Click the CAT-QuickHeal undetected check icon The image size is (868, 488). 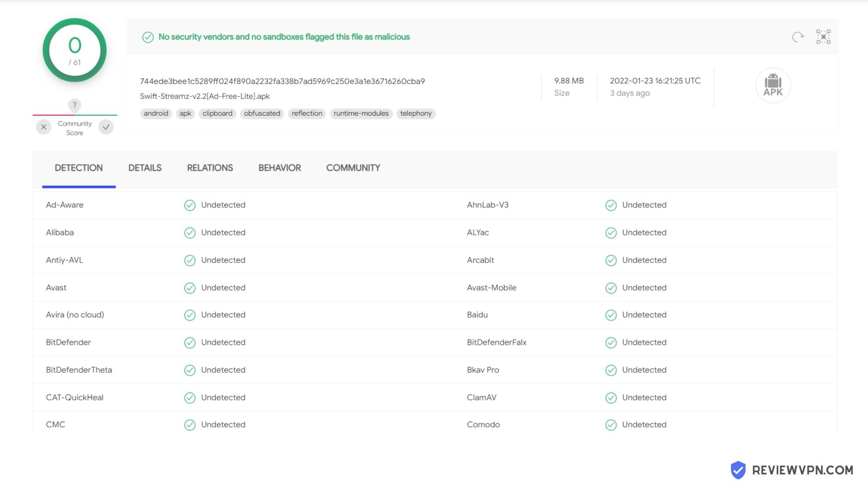[x=190, y=398]
